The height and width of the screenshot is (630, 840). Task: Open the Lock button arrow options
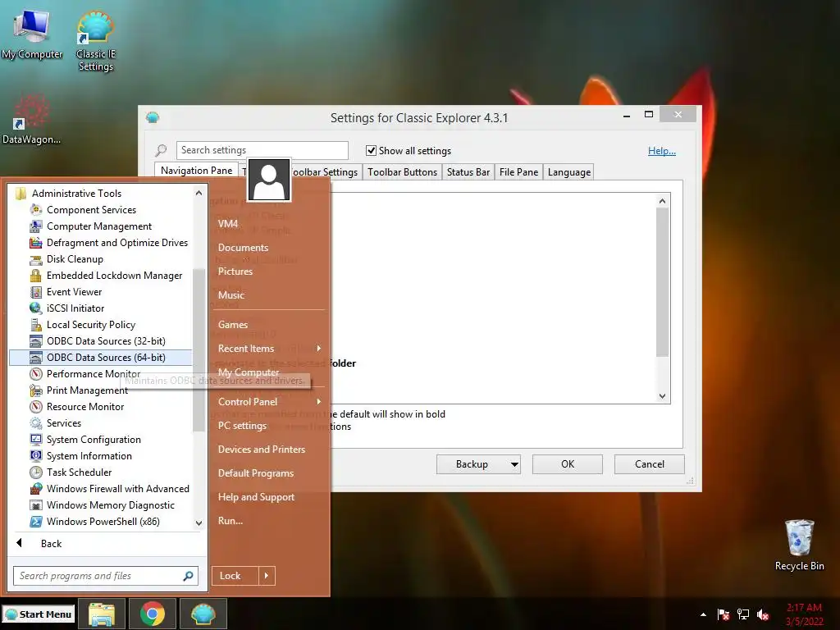pyautogui.click(x=267, y=576)
